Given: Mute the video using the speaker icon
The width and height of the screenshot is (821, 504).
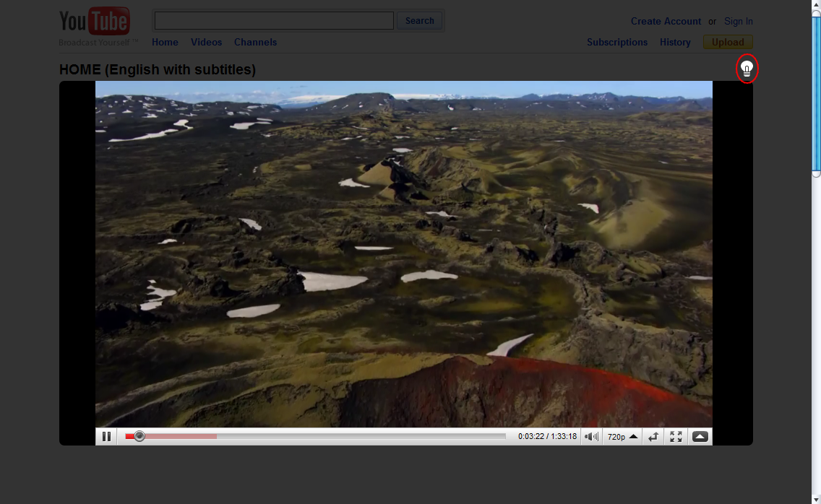Looking at the screenshot, I should (591, 436).
